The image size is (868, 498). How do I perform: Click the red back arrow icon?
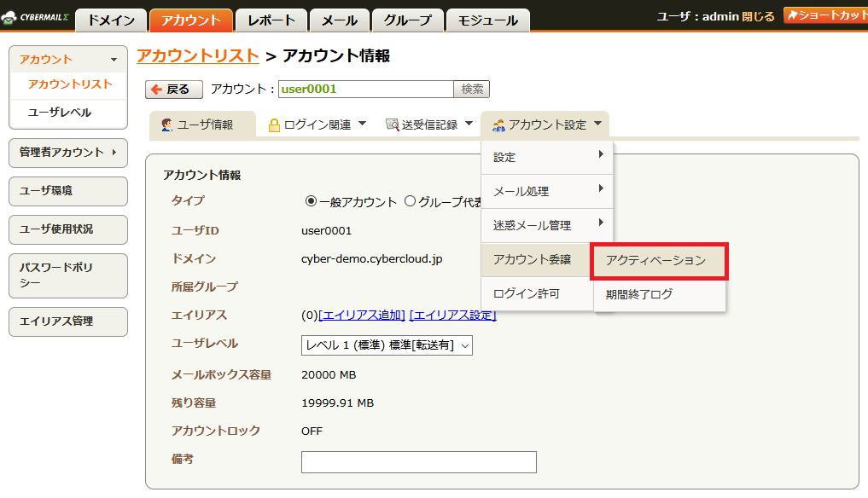click(x=157, y=89)
